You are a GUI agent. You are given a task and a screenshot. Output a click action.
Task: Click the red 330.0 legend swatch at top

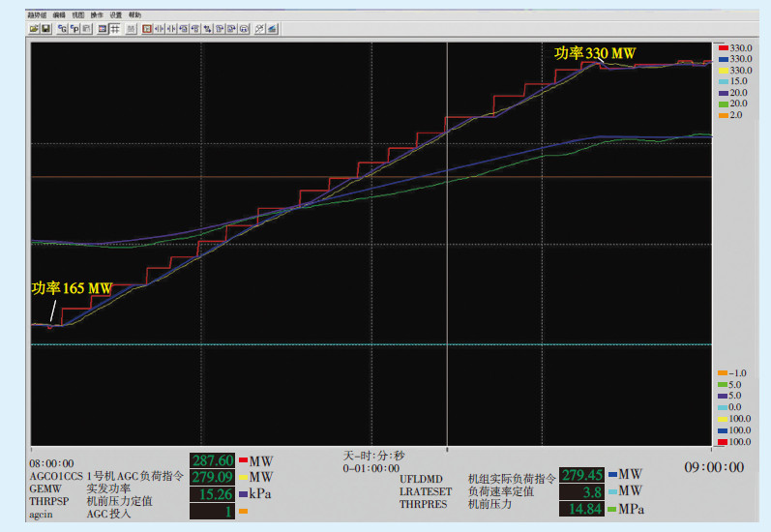tap(722, 47)
